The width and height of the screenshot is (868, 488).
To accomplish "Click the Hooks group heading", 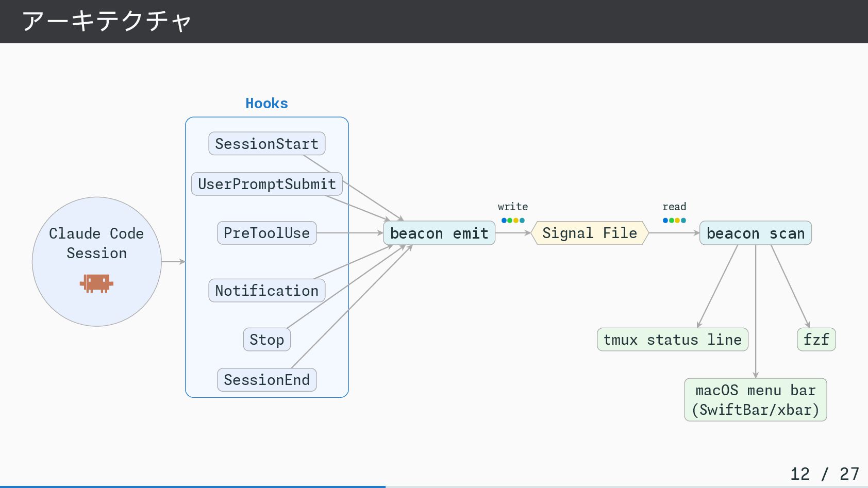I will click(x=266, y=104).
